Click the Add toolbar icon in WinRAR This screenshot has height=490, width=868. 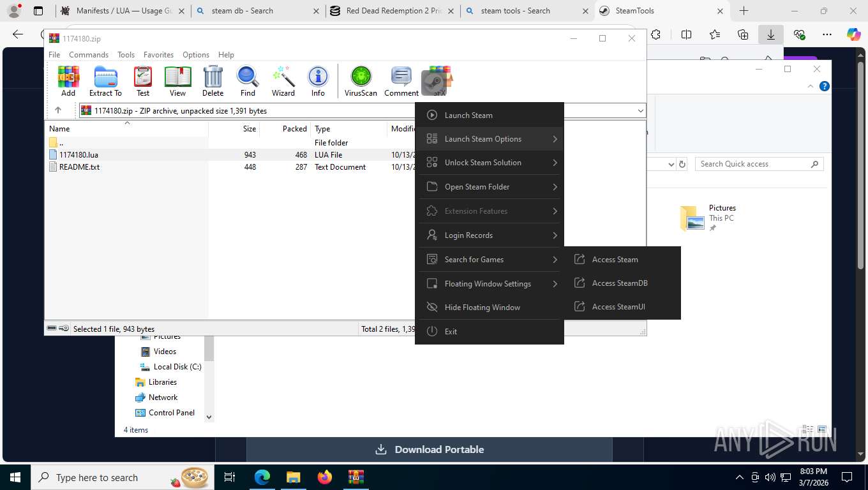68,81
